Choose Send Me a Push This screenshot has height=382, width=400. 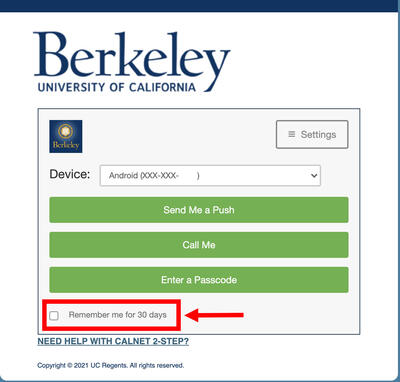[199, 210]
